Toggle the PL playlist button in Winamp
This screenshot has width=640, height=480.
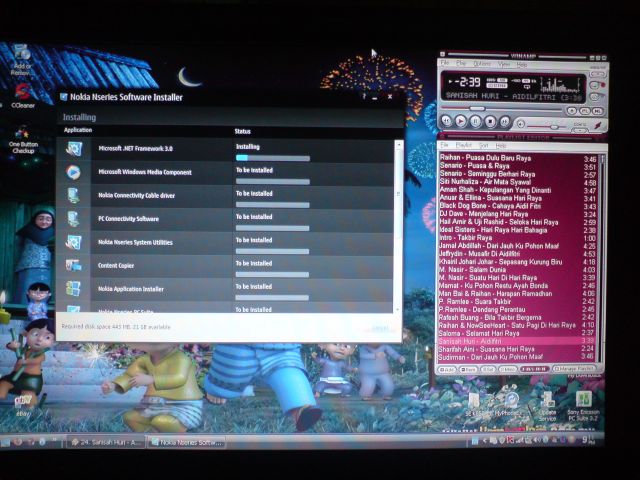(x=585, y=111)
